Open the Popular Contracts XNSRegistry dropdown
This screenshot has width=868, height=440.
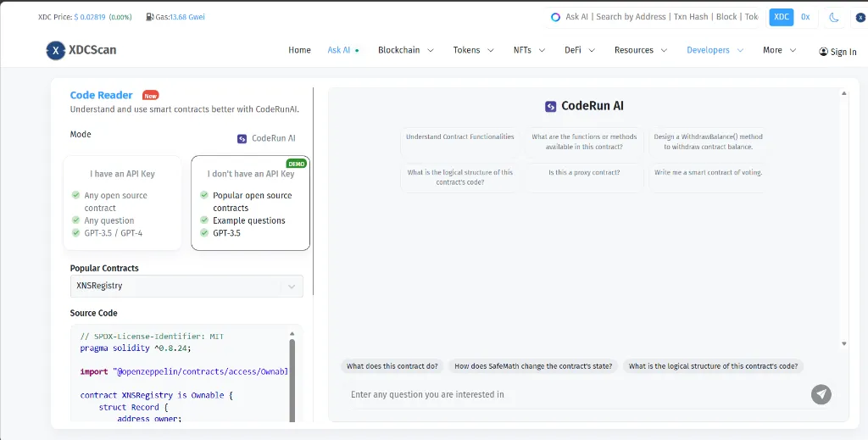pos(186,287)
